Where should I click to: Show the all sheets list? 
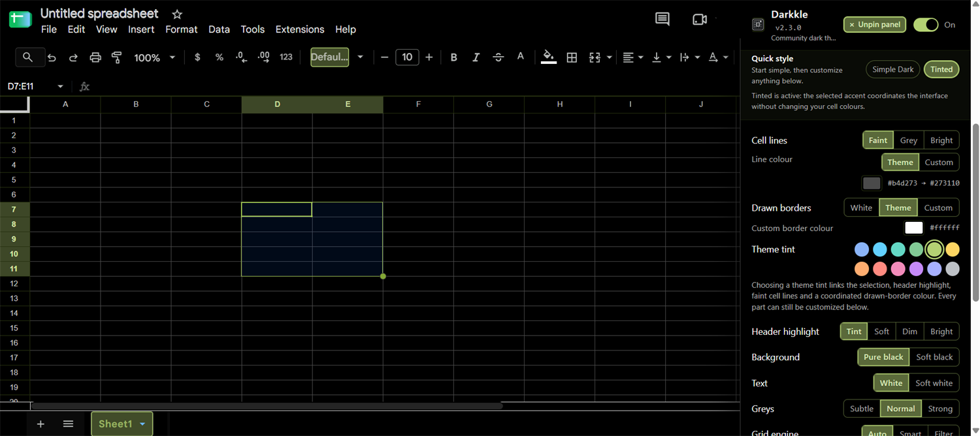[68, 424]
